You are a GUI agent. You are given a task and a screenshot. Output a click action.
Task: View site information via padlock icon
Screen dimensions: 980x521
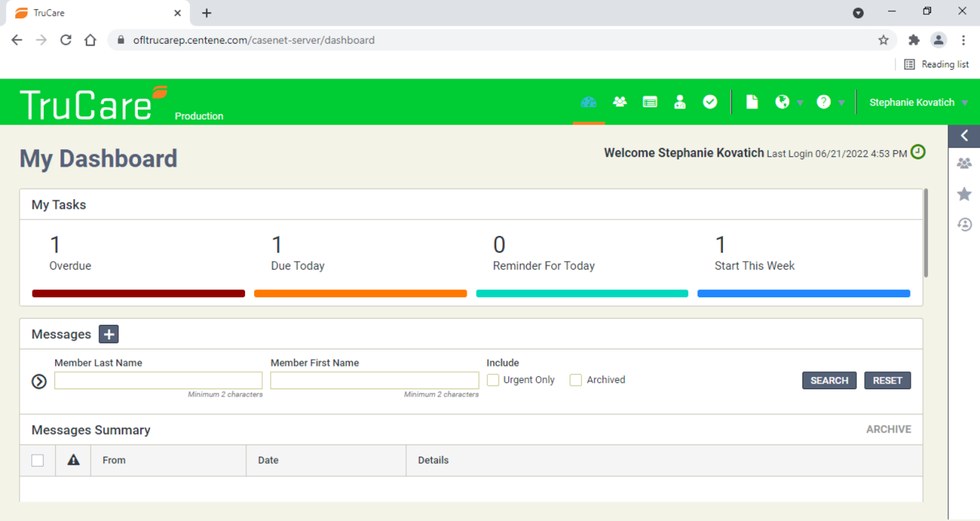(x=121, y=40)
